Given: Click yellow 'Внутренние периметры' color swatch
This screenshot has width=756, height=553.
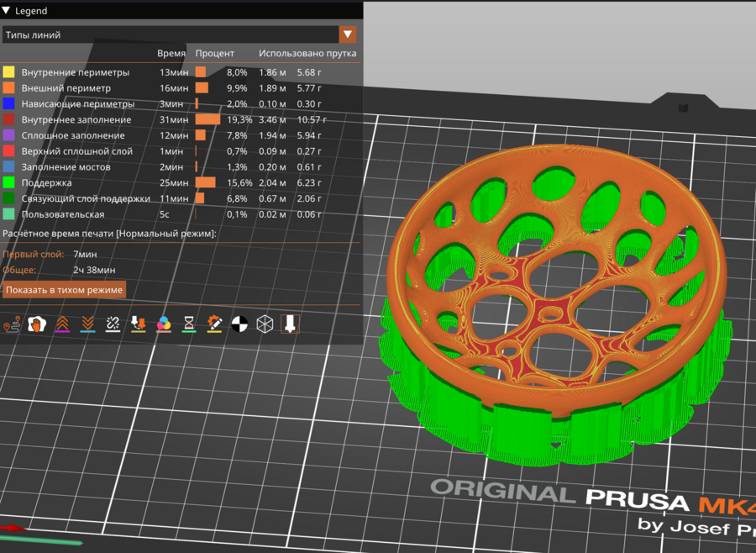Looking at the screenshot, I should [x=9, y=73].
